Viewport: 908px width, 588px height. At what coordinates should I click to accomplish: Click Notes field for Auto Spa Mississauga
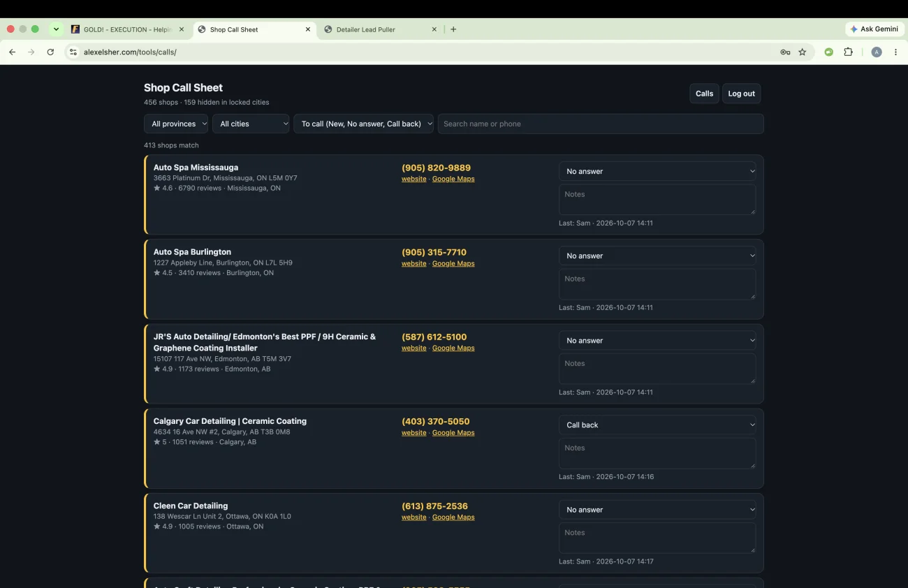coord(657,200)
